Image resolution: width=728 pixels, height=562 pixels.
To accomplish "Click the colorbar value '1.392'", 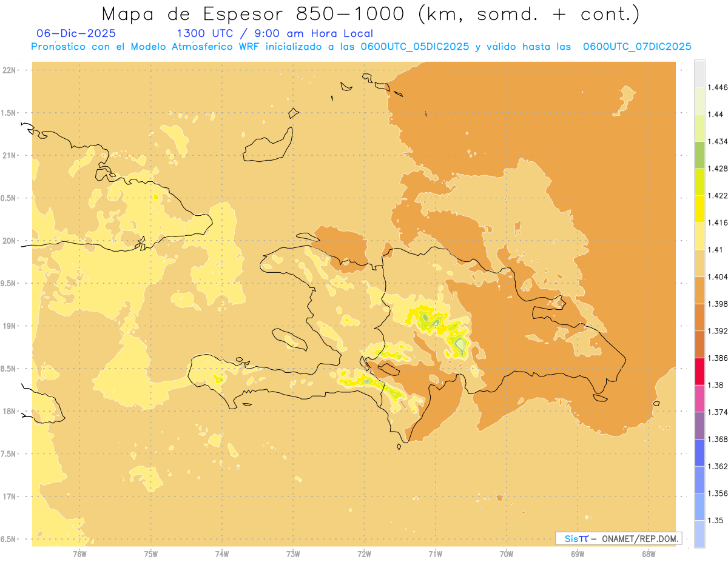I will point(718,331).
